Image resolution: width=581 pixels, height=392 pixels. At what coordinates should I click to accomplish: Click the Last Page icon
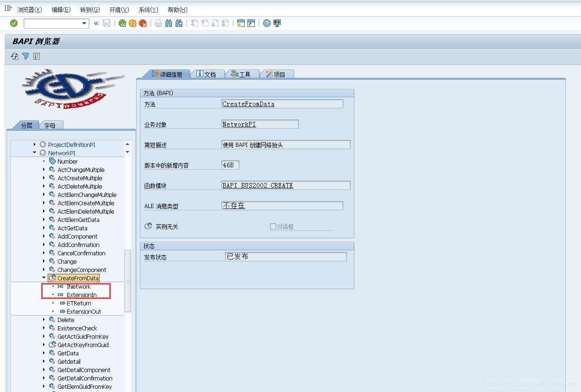pos(225,23)
